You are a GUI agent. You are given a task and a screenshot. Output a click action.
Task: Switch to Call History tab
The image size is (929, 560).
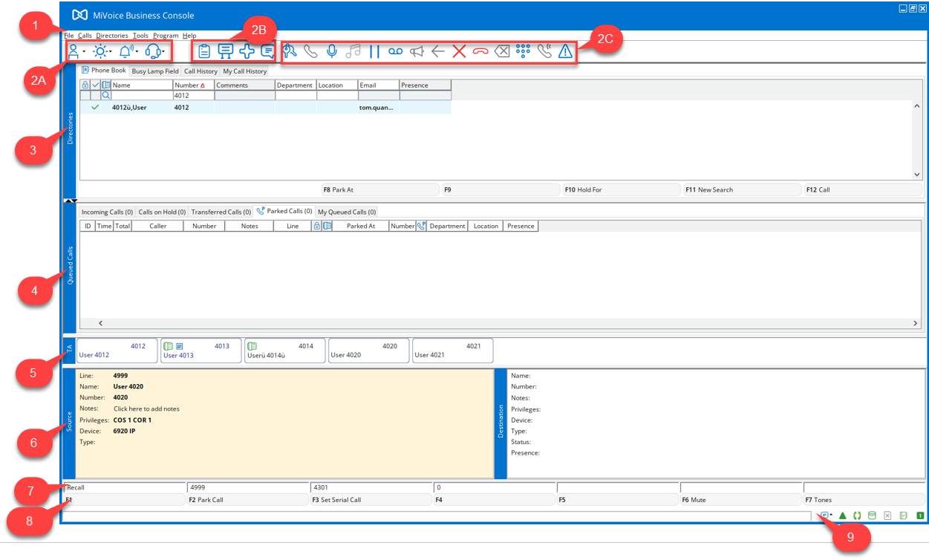pos(201,71)
